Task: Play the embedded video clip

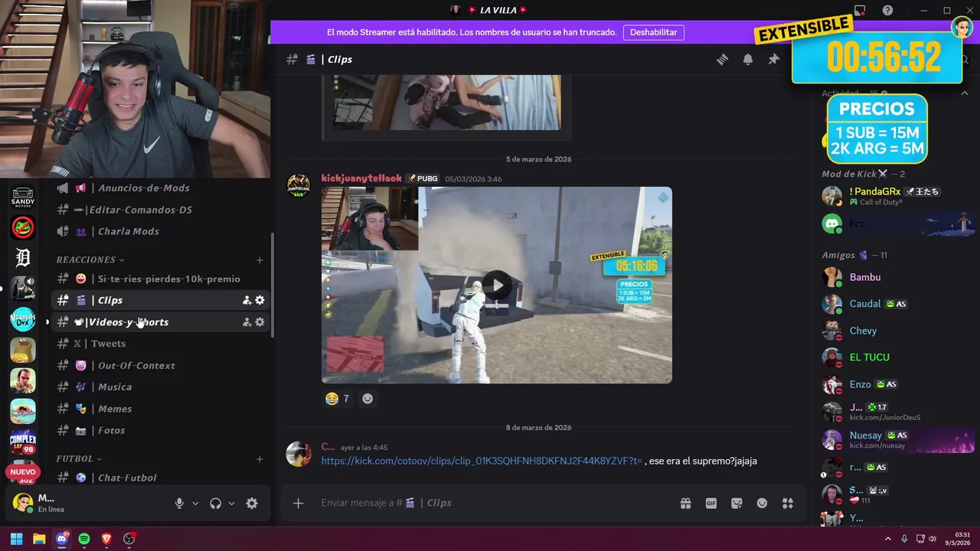Action: click(x=498, y=285)
